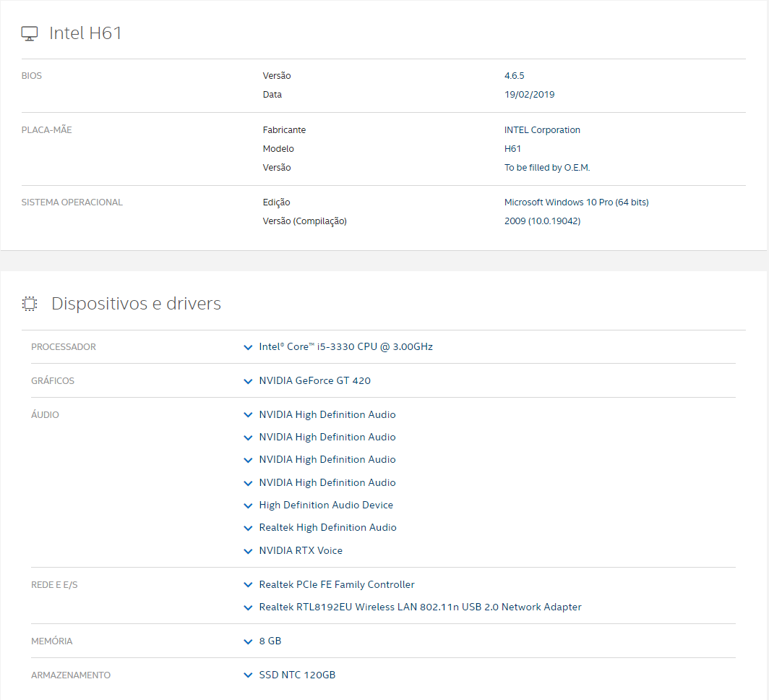Click the GRÁFICOS category label
Viewport: 769px width, 700px height.
(53, 380)
